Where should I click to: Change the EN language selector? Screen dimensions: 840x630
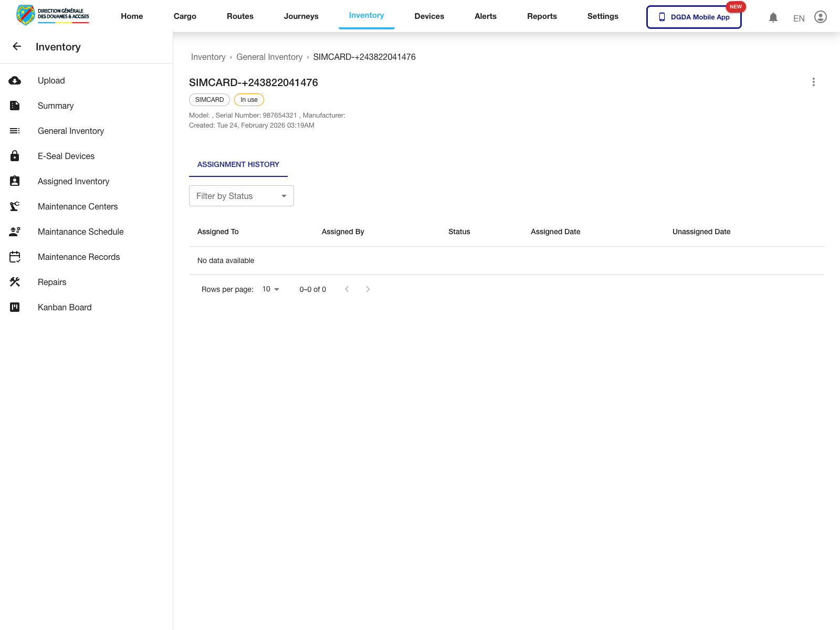(799, 18)
